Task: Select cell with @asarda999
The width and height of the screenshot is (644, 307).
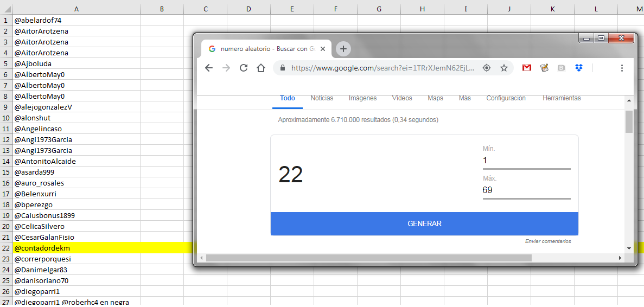Action: point(76,172)
